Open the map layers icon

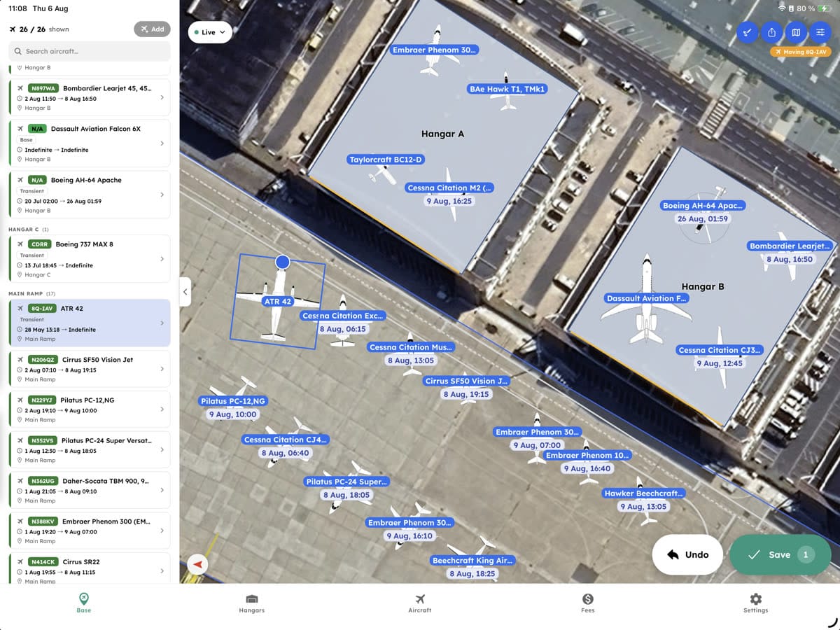[796, 32]
